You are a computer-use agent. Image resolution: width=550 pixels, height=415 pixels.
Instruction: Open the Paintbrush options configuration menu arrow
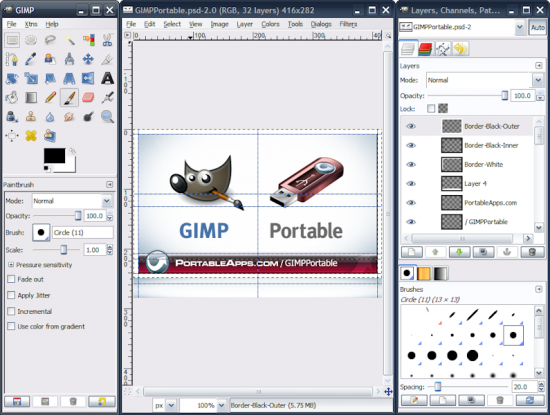109,185
